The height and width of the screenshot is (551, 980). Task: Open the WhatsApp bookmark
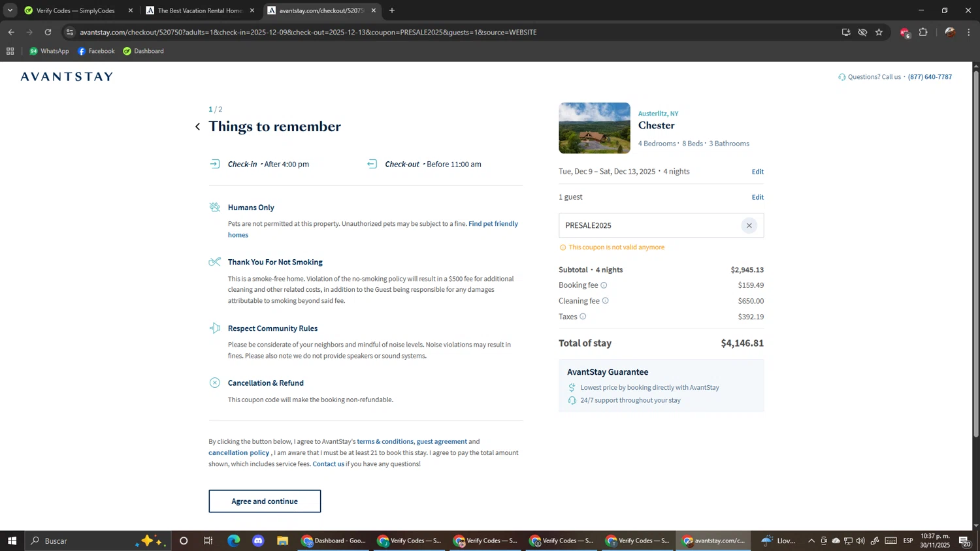pos(49,51)
